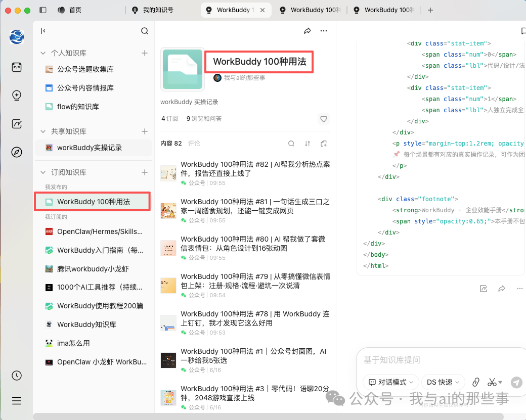Click the thumbnail of article #1 公众号封面图
Screen dimensions: 526x420
[x=168, y=360]
